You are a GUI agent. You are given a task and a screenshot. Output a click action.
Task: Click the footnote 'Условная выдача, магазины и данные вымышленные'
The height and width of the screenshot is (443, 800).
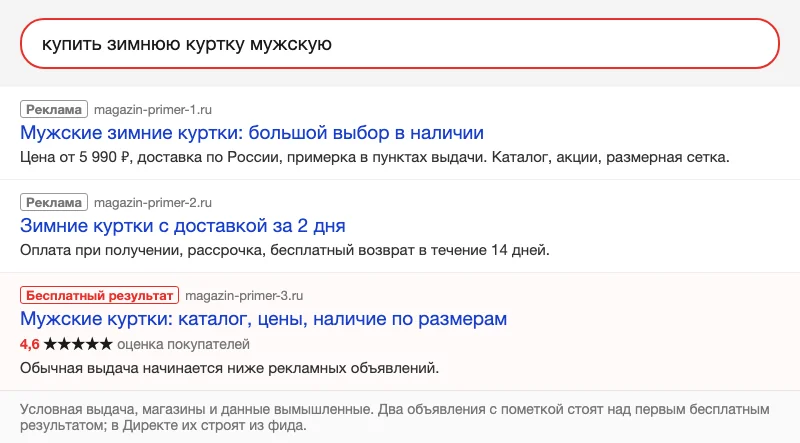[196, 409]
